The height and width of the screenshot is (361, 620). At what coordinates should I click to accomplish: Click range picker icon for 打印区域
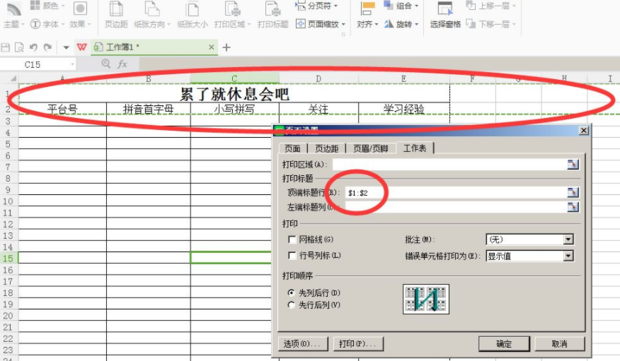573,164
